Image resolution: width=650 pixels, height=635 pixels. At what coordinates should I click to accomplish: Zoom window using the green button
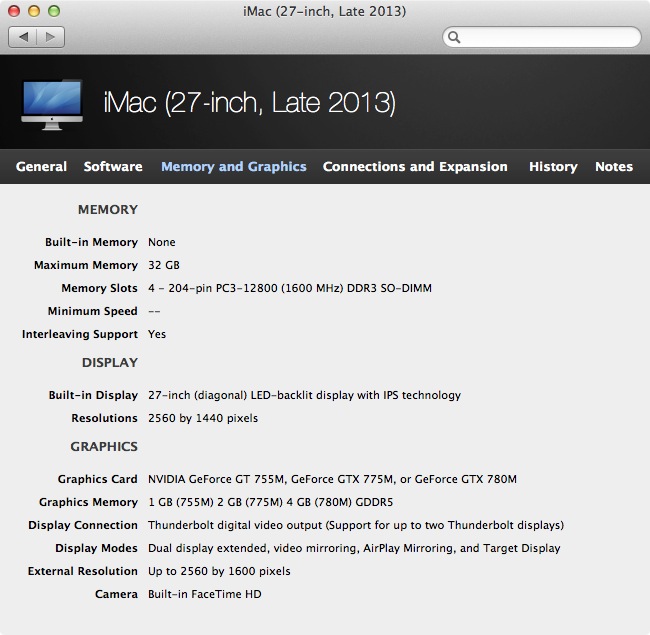click(x=54, y=11)
